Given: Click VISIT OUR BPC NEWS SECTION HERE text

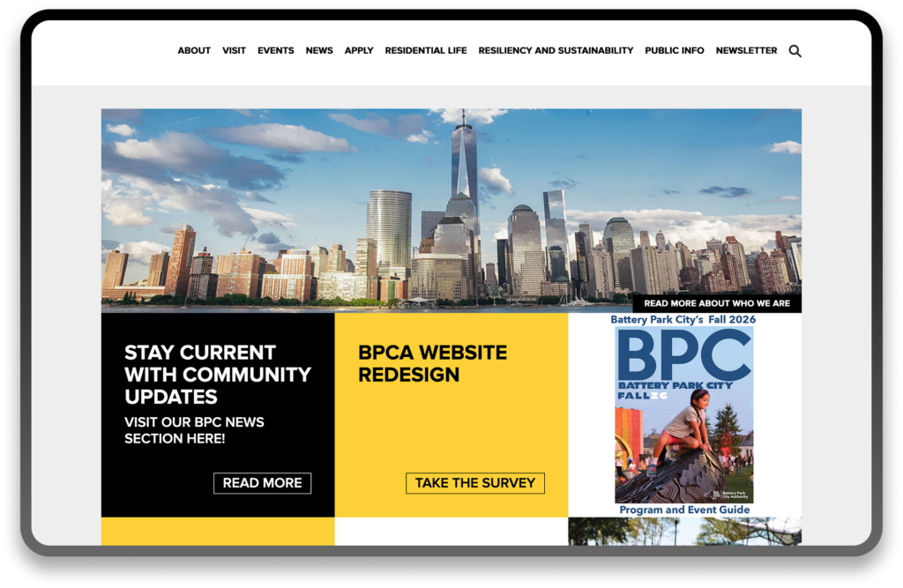Looking at the screenshot, I should click(x=194, y=430).
